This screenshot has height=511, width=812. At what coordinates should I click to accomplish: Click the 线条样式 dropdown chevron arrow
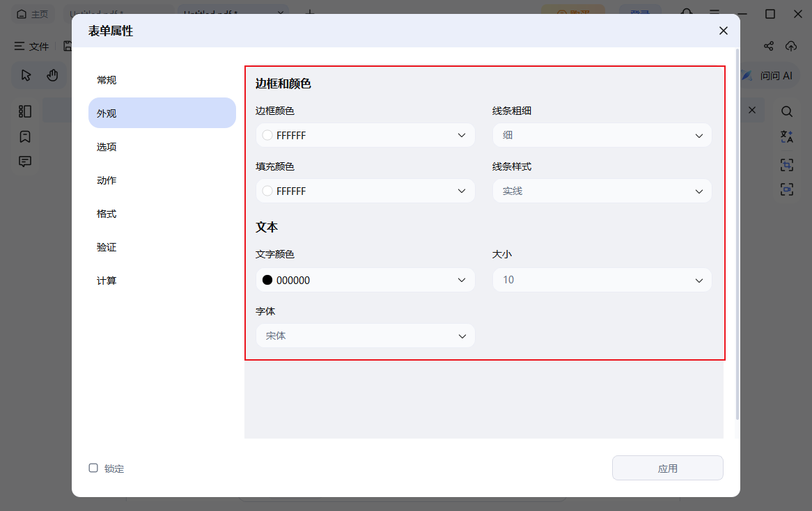click(698, 191)
